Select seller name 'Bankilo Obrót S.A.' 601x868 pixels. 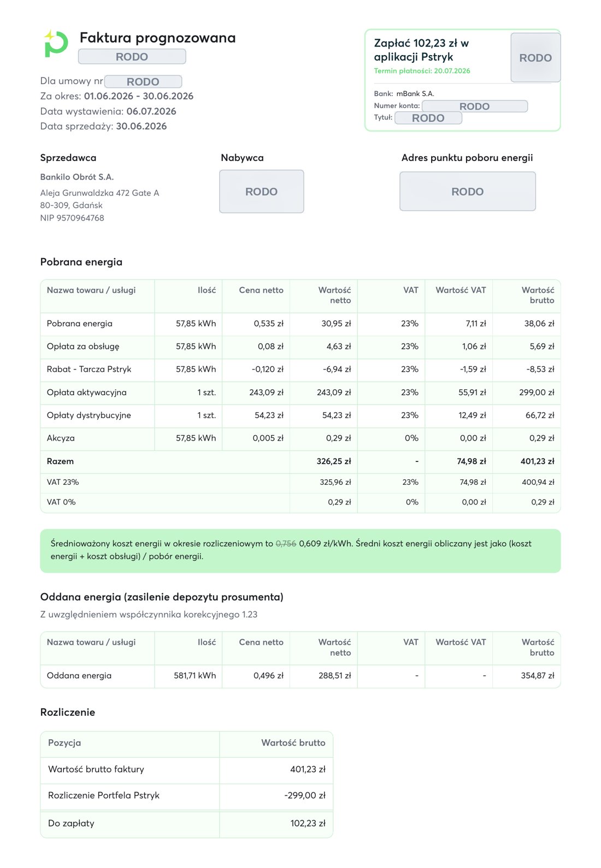(77, 177)
